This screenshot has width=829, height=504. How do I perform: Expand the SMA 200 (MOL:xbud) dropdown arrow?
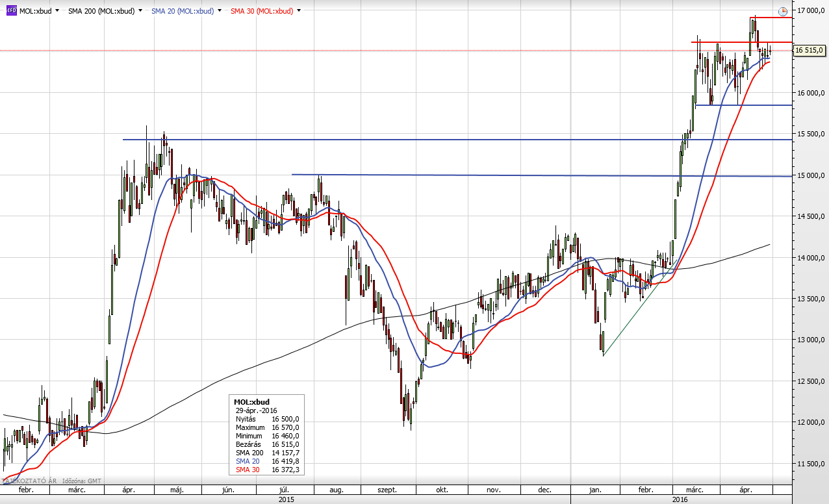click(140, 11)
